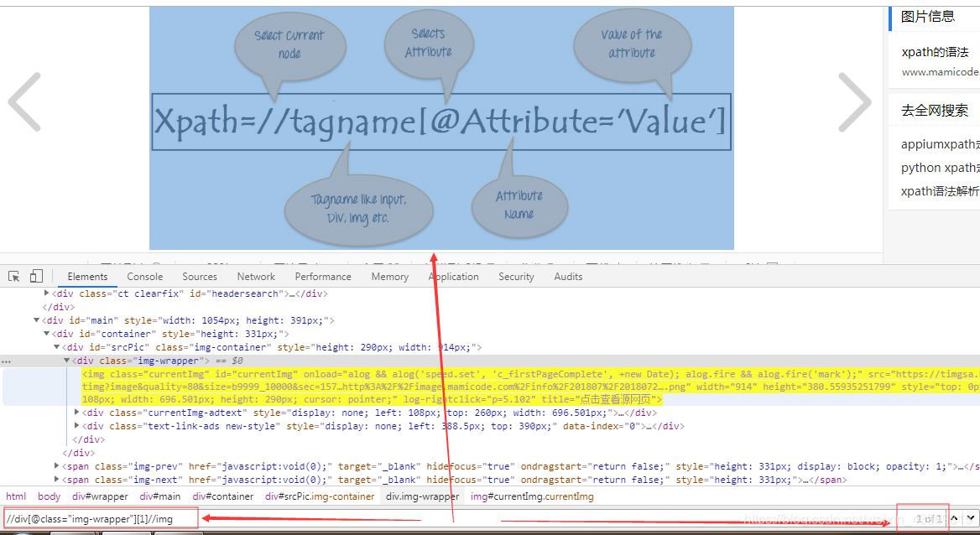Select the div#container breadcrumb
The image size is (980, 535).
(x=223, y=496)
